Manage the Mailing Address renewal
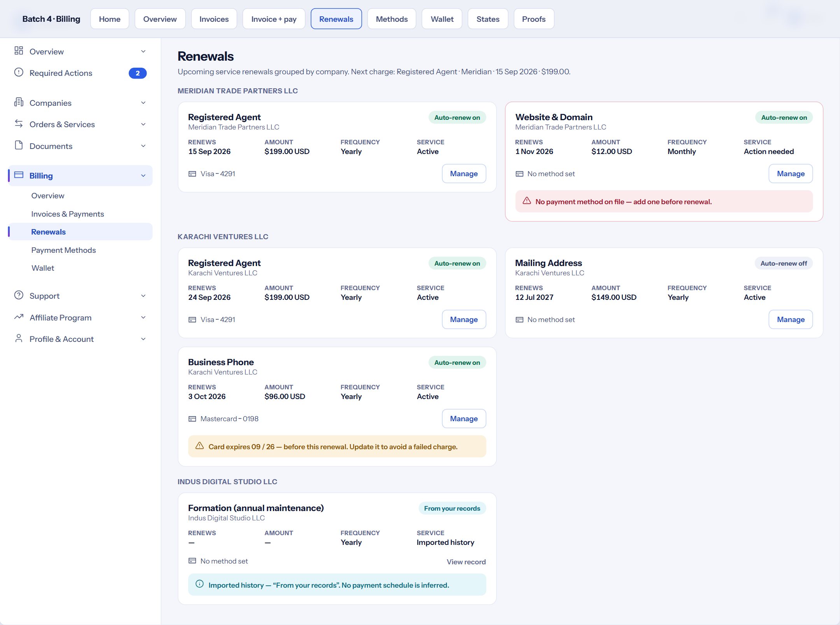This screenshot has width=840, height=625. pyautogui.click(x=791, y=319)
